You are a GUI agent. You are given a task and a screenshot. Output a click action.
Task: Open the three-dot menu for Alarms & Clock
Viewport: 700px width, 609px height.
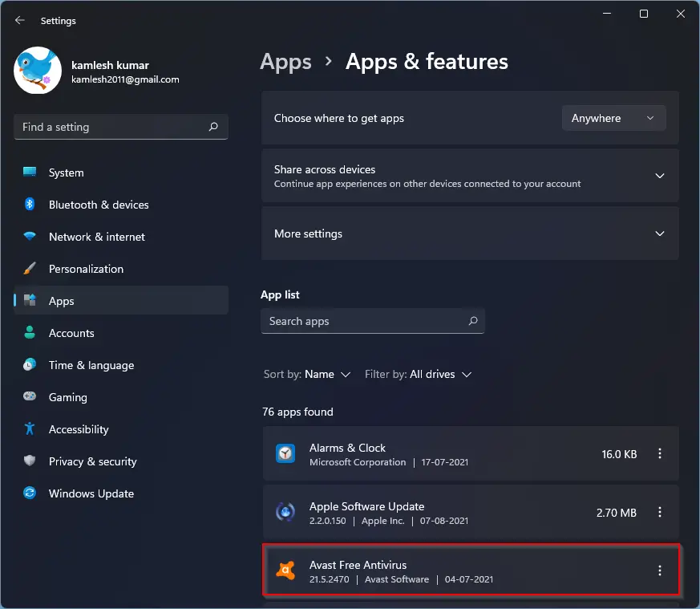pyautogui.click(x=660, y=453)
